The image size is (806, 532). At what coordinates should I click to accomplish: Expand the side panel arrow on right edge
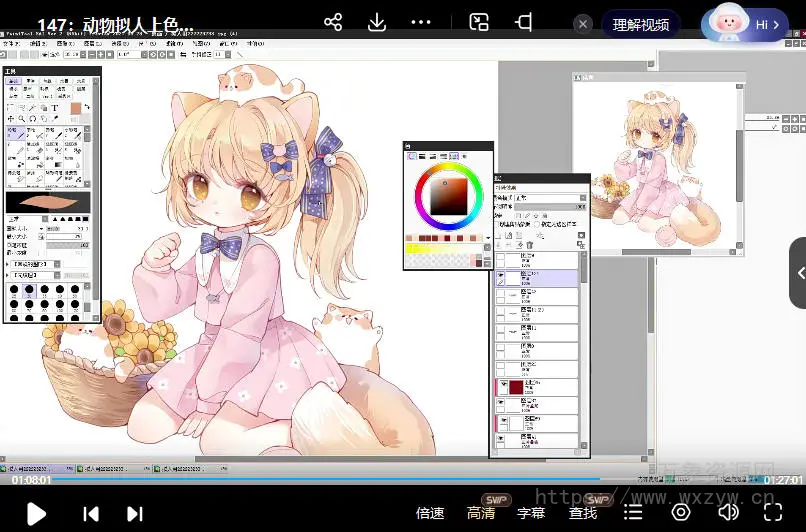(798, 273)
